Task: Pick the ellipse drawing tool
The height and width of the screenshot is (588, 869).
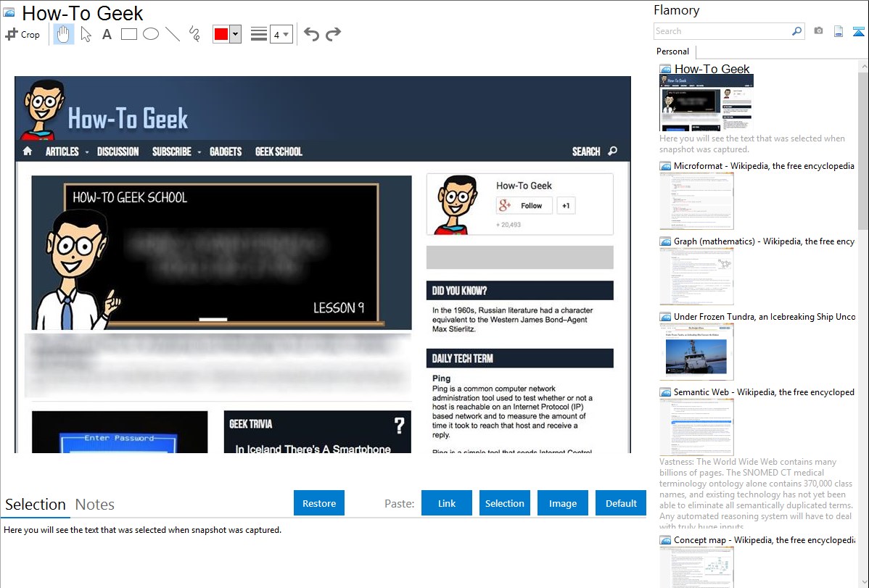Action: [151, 34]
